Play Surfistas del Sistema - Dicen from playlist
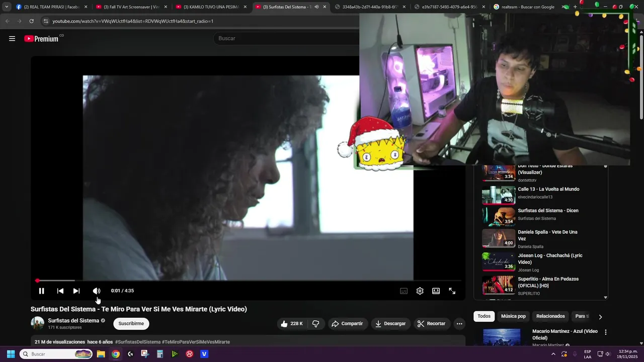The image size is (644, 362). tap(548, 211)
